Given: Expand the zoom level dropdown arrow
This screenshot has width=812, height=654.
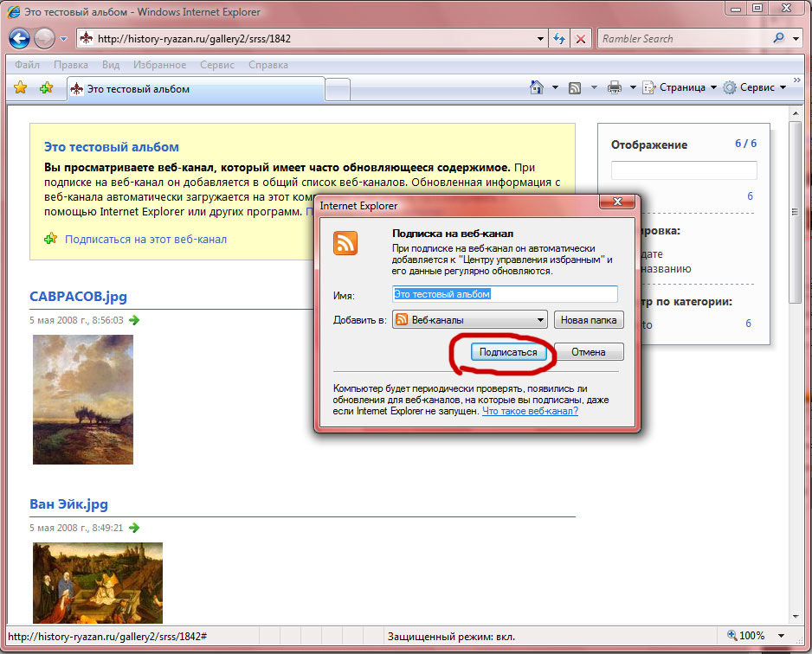Looking at the screenshot, I should 782,635.
